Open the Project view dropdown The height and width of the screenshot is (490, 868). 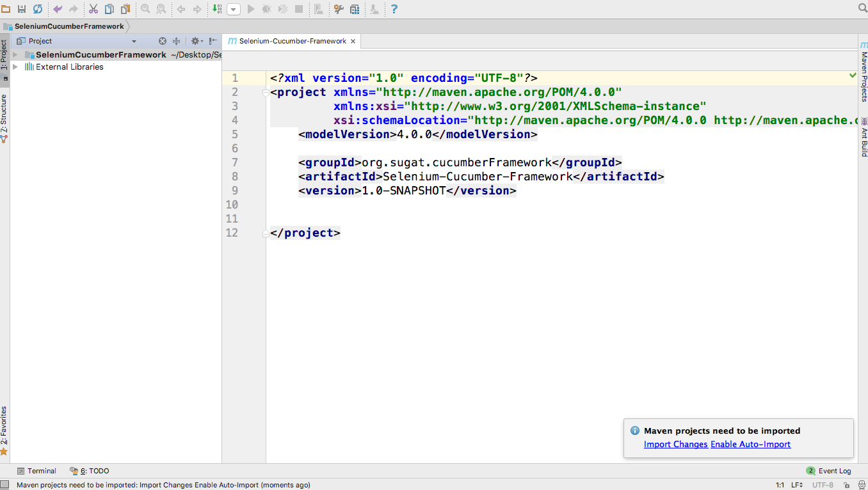[x=134, y=41]
